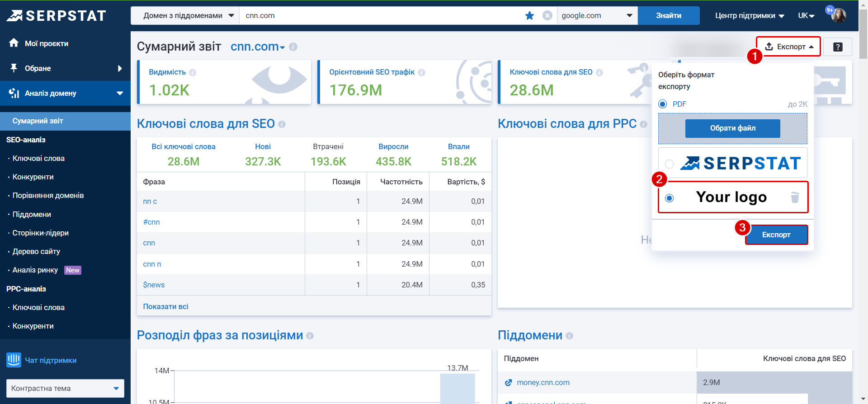Click the Частотність column header
This screenshot has height=404, width=868.
401,182
